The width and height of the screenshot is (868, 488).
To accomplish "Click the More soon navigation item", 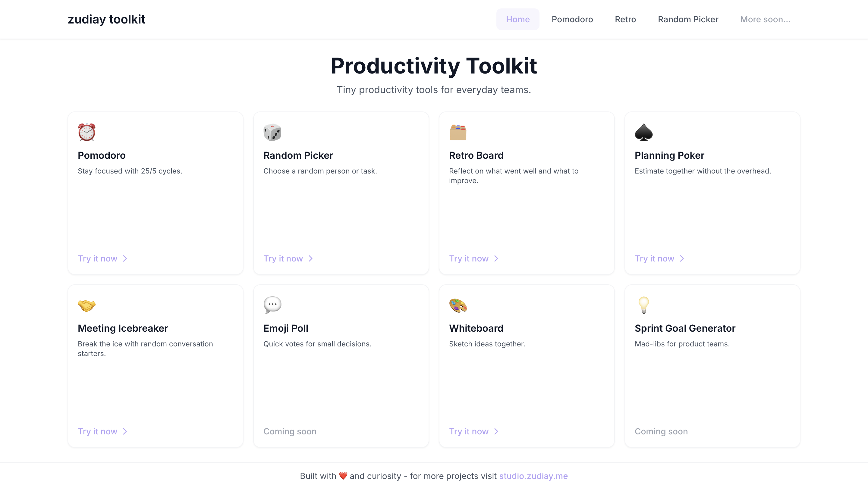I will click(765, 19).
